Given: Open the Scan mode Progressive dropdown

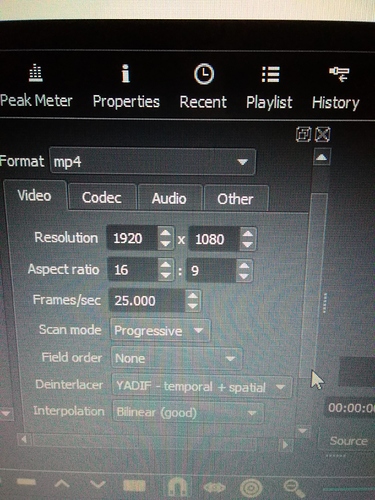Looking at the screenshot, I should coord(160,330).
